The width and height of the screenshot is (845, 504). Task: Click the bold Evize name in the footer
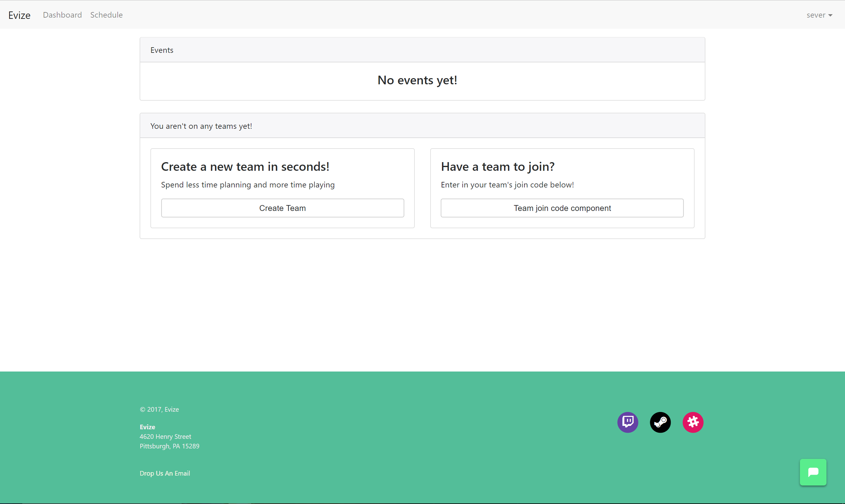click(x=147, y=427)
